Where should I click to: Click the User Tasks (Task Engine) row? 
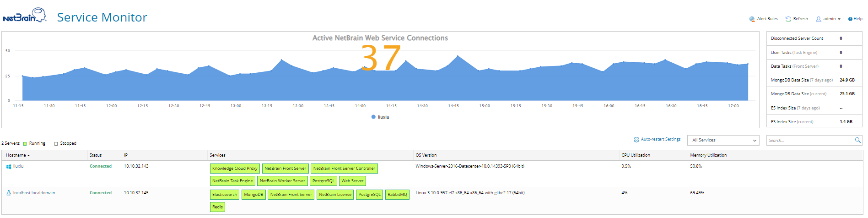click(x=814, y=53)
